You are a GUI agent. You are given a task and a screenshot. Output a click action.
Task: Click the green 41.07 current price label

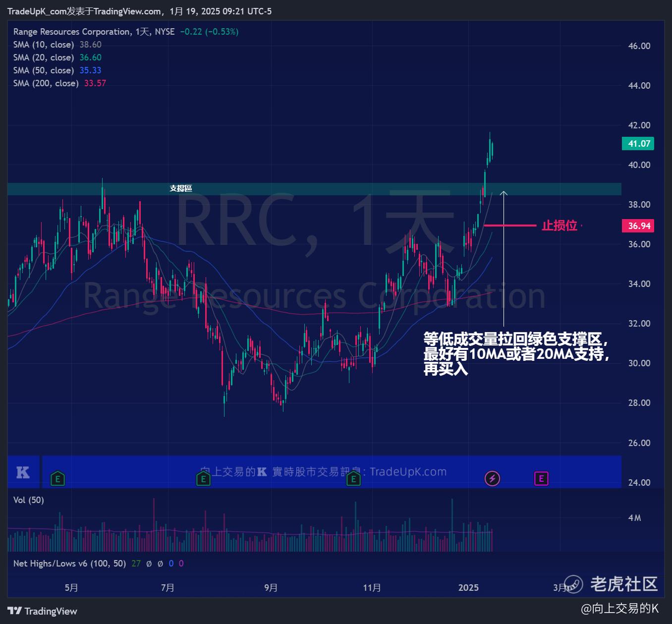pyautogui.click(x=638, y=144)
